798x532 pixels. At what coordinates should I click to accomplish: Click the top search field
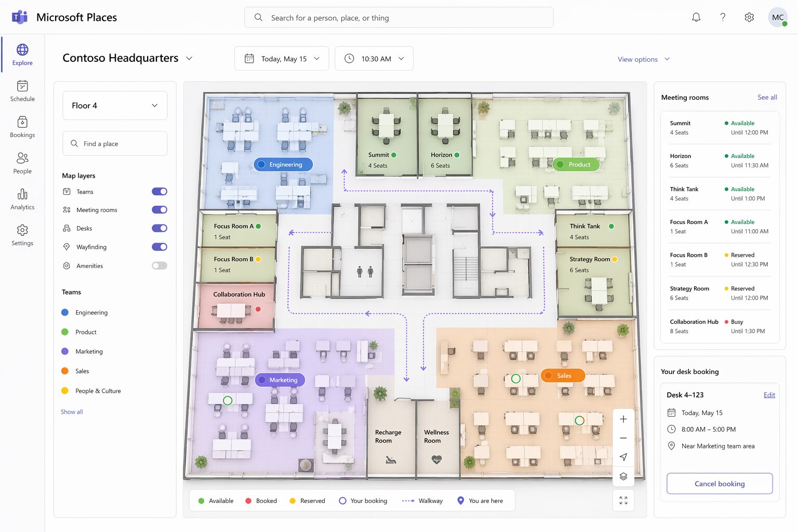(x=399, y=18)
